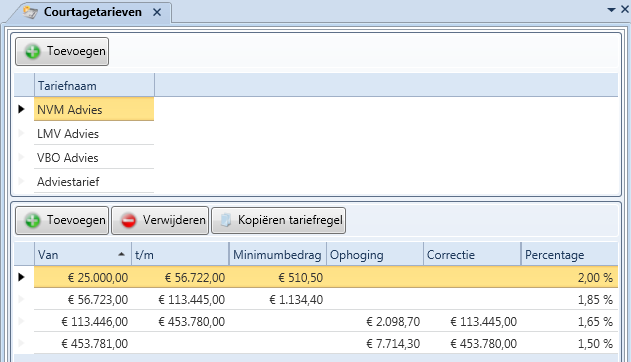This screenshot has height=362, width=631.
Task: Click row indicator arrow beside € 25.000,00
Action: point(21,277)
